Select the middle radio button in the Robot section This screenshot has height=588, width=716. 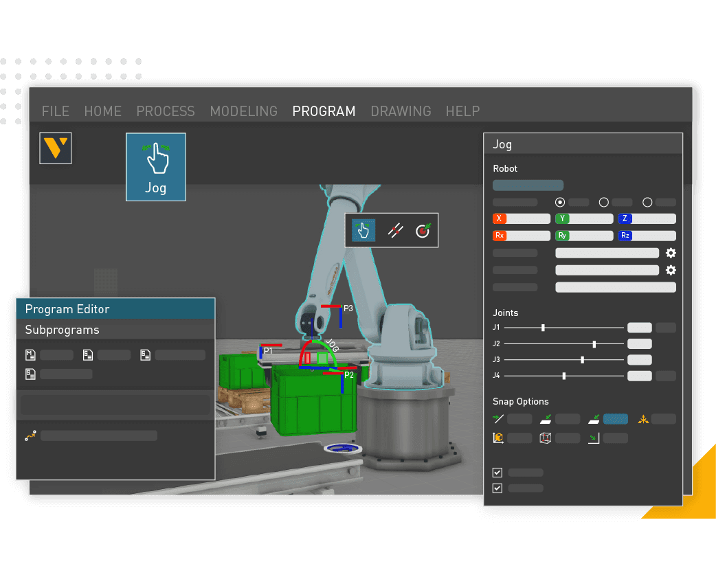point(604,202)
